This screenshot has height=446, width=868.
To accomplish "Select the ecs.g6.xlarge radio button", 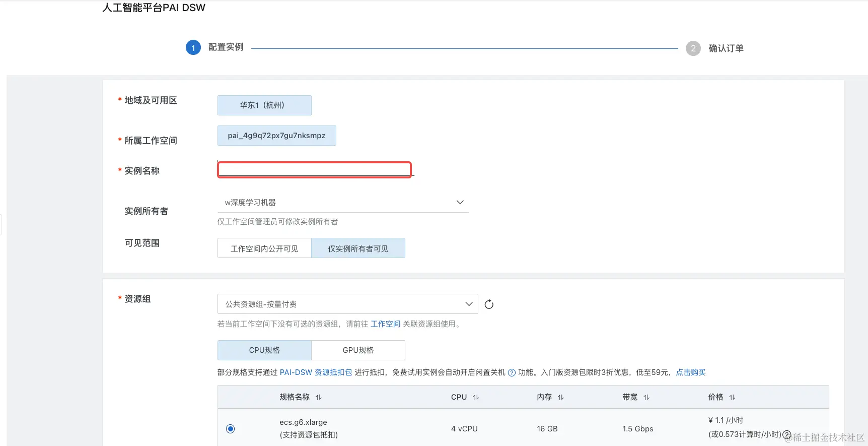I will point(231,429).
